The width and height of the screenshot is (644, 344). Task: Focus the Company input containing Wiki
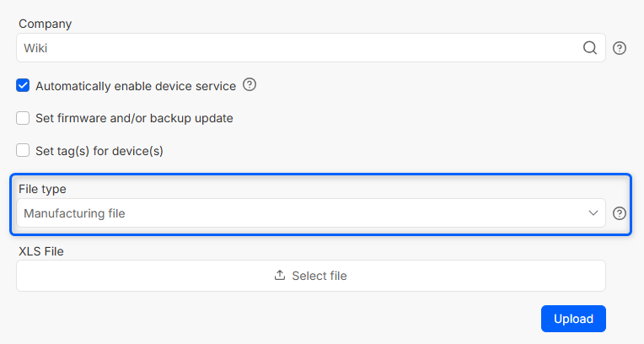[x=295, y=48]
